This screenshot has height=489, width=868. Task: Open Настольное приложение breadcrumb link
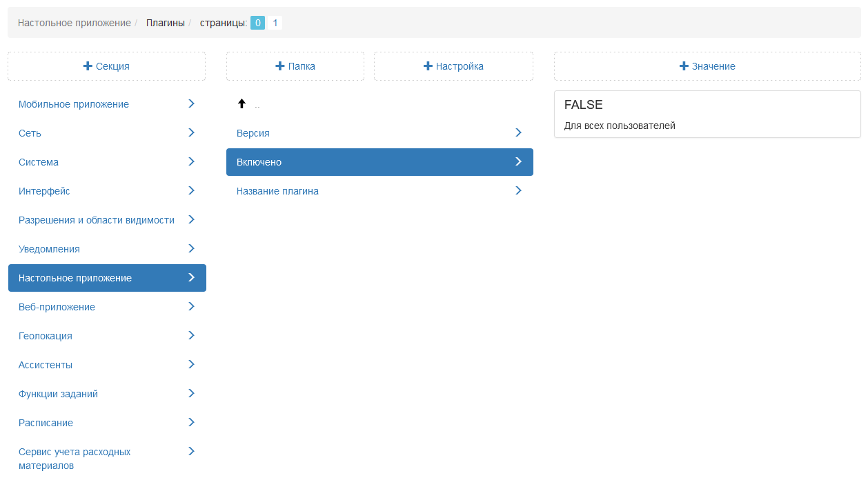tap(74, 23)
